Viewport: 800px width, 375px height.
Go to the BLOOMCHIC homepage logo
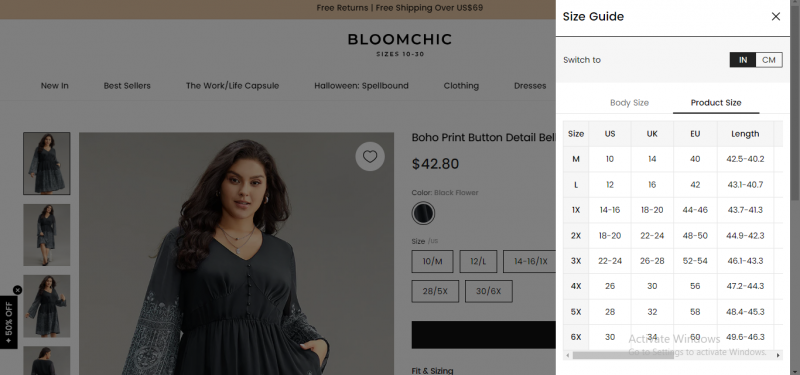pos(400,44)
